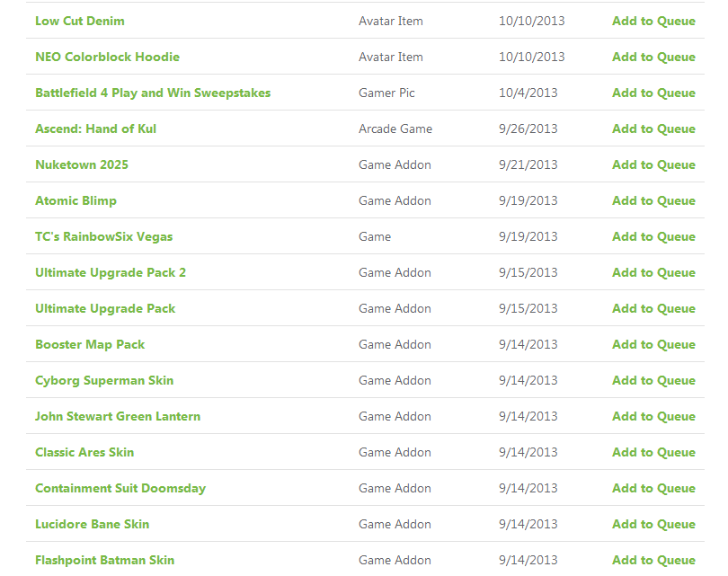Open the TC's RainbowSix Vegas link
The width and height of the screenshot is (728, 576).
click(104, 236)
